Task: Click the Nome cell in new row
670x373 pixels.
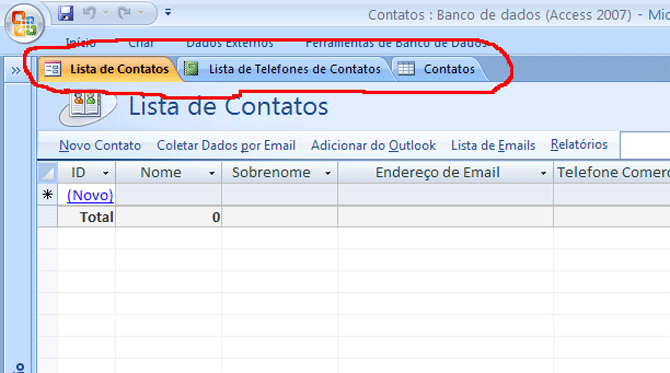Action: 168,195
